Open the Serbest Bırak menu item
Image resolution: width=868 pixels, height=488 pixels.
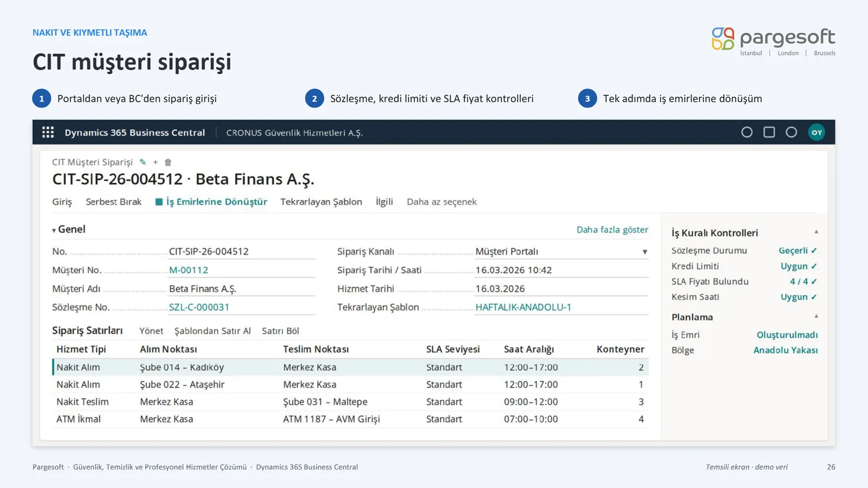[x=113, y=202]
